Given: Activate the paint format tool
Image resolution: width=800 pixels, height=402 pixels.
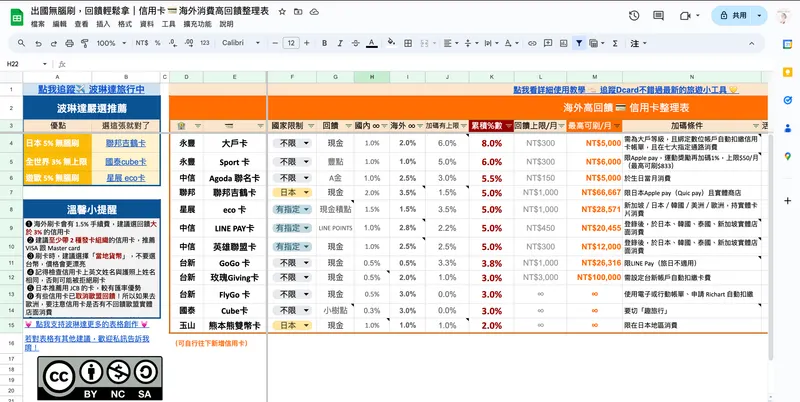Looking at the screenshot, I should (x=85, y=43).
